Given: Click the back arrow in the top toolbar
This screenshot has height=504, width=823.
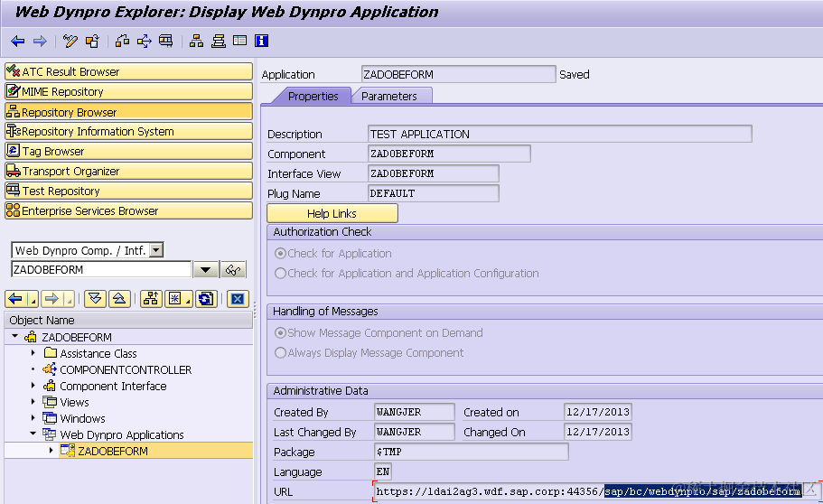Looking at the screenshot, I should click(17, 41).
